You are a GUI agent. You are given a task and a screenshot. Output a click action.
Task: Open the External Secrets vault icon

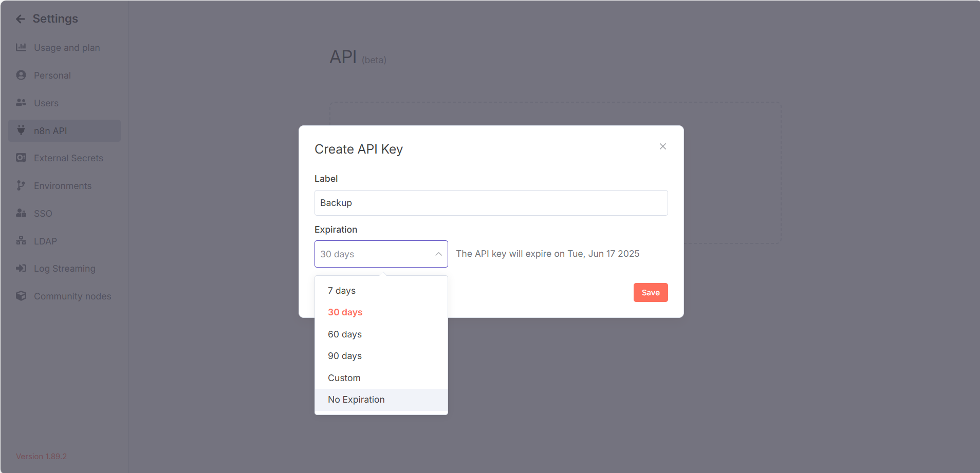point(21,158)
